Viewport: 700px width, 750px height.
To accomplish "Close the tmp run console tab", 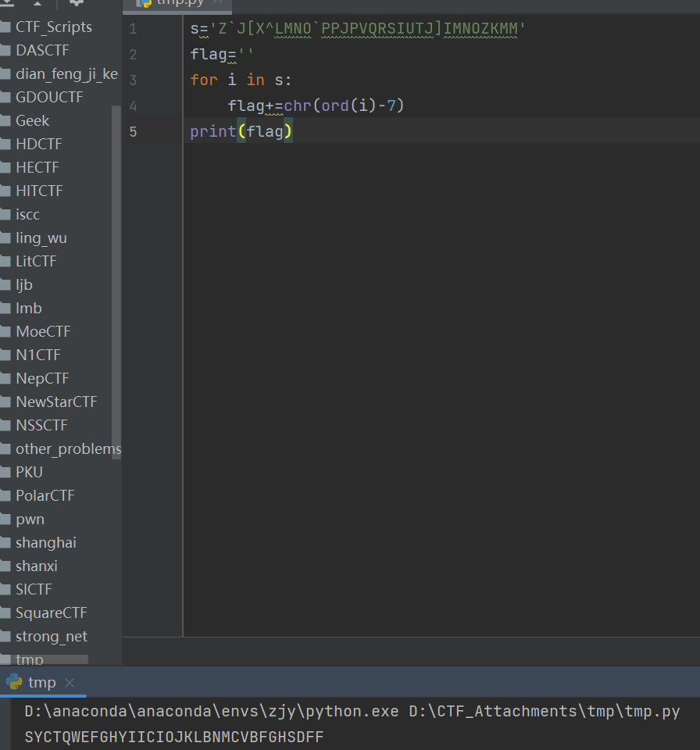I will coord(69,683).
